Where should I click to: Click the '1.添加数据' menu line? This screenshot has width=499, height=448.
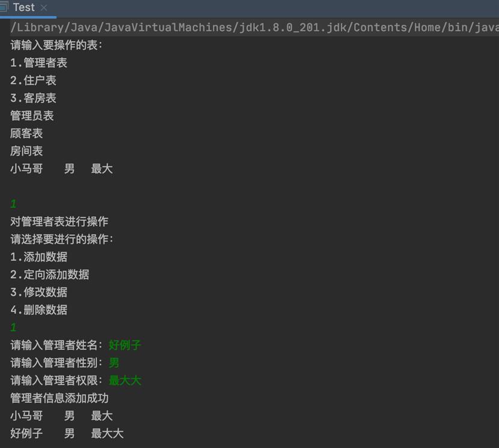[38, 257]
